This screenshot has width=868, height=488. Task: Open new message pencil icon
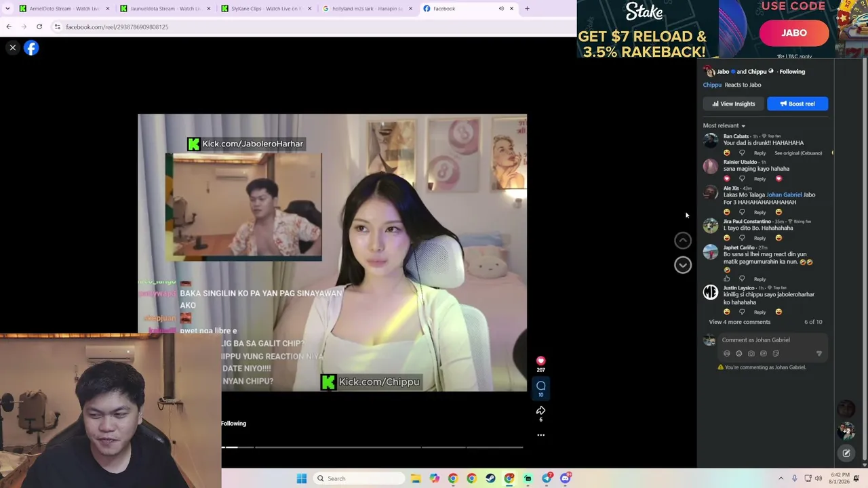pos(846,453)
